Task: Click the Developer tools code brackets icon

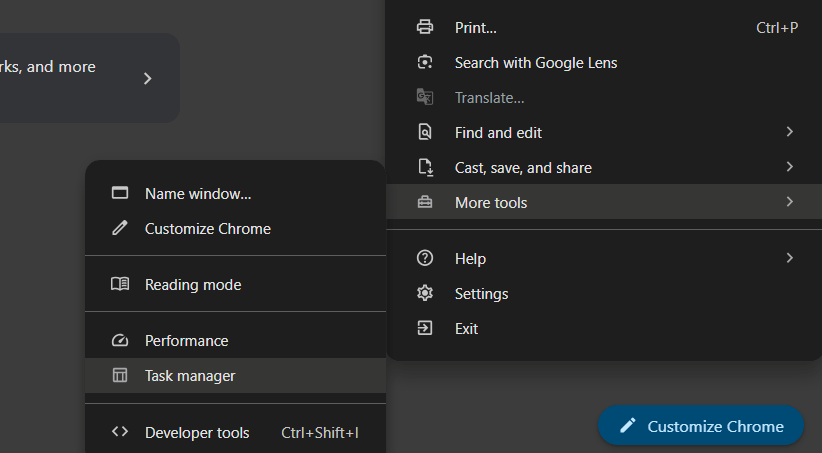Action: click(x=120, y=432)
